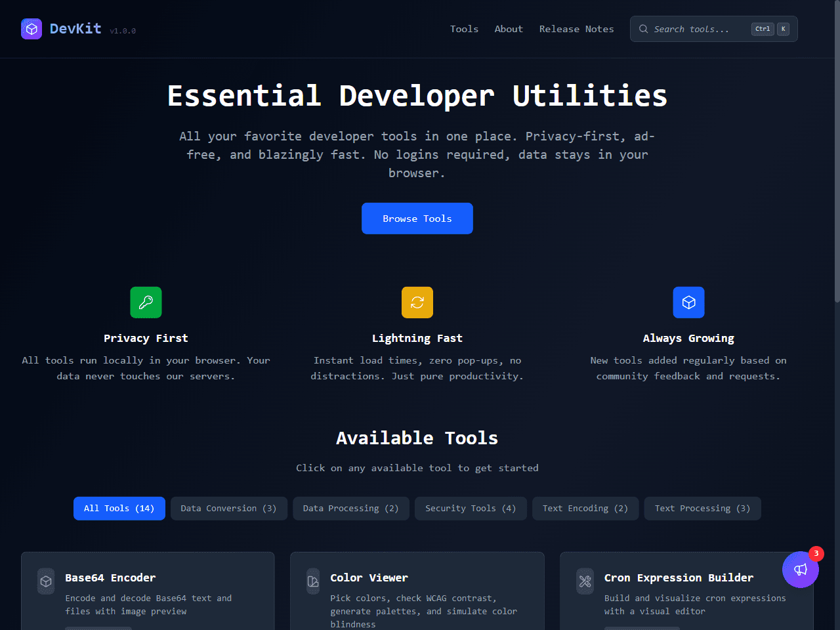Click the Cron Expression Builder card icon

tap(585, 581)
